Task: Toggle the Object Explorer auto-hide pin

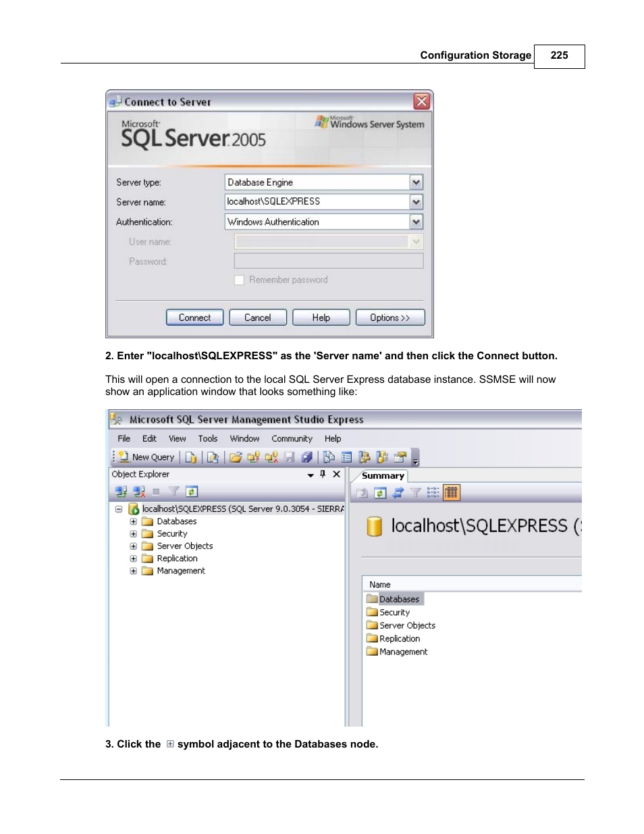Action: coord(323,475)
